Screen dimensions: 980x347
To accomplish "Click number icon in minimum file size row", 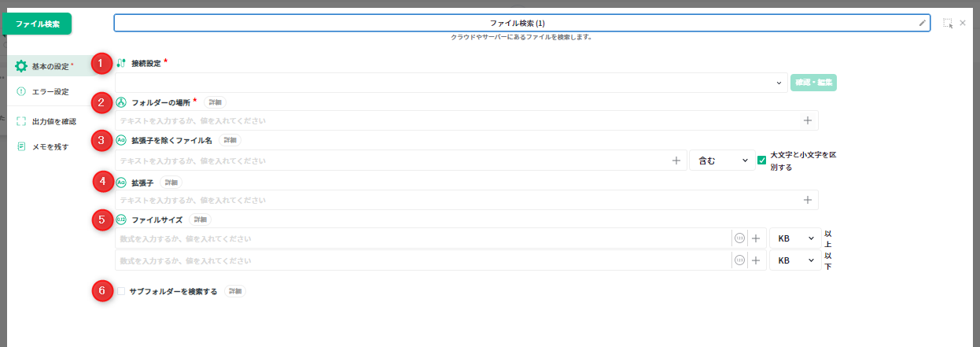I will point(739,238).
